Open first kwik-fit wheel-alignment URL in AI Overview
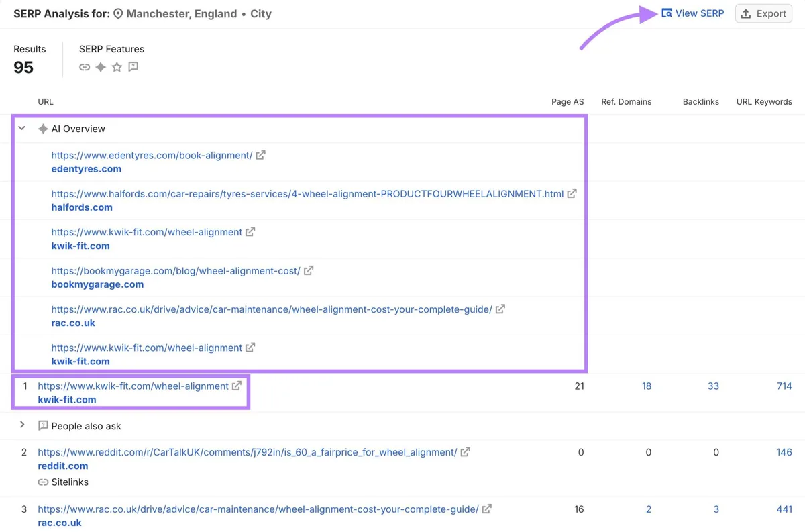Screen dimensions: 805x532 pos(147,232)
